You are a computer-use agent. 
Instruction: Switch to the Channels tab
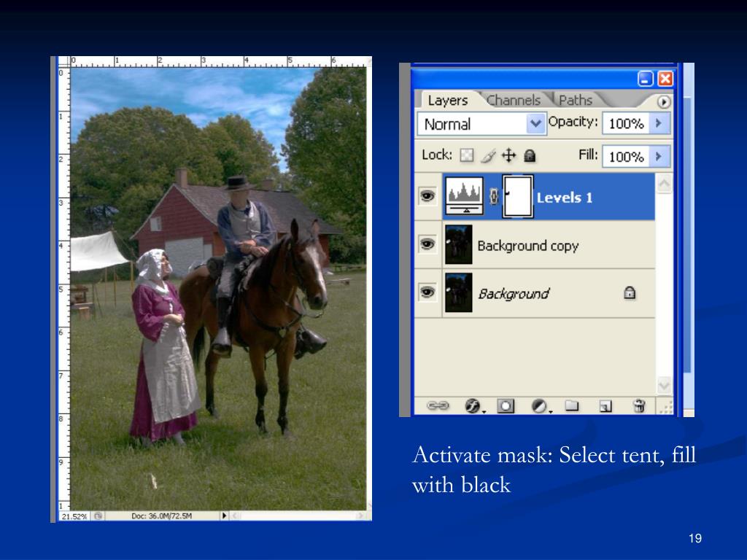pos(514,100)
